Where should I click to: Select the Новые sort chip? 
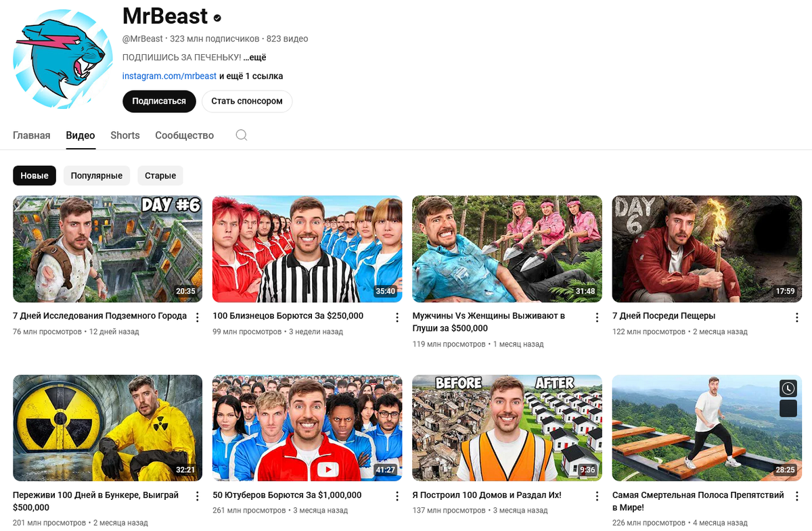coord(35,175)
